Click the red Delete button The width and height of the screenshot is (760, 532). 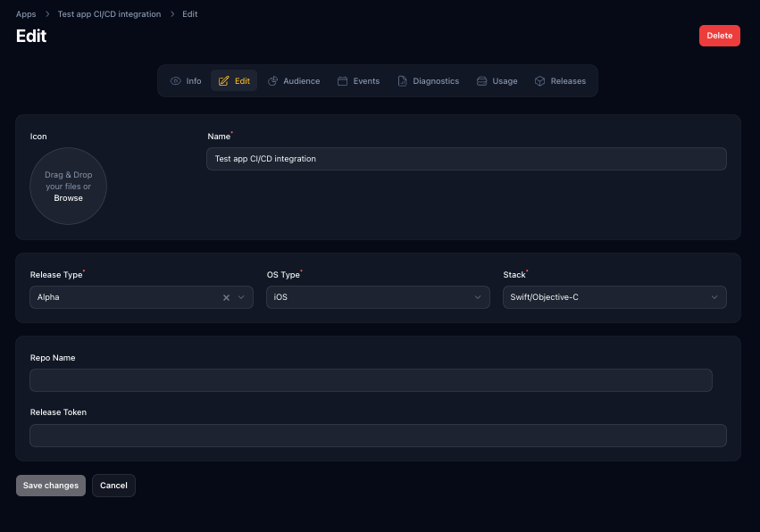click(719, 36)
